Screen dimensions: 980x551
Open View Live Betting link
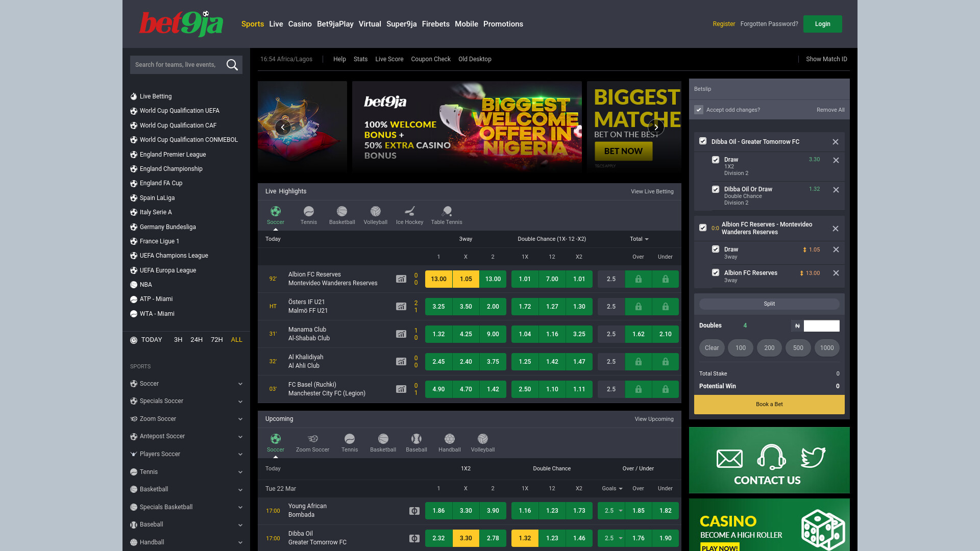coord(652,191)
